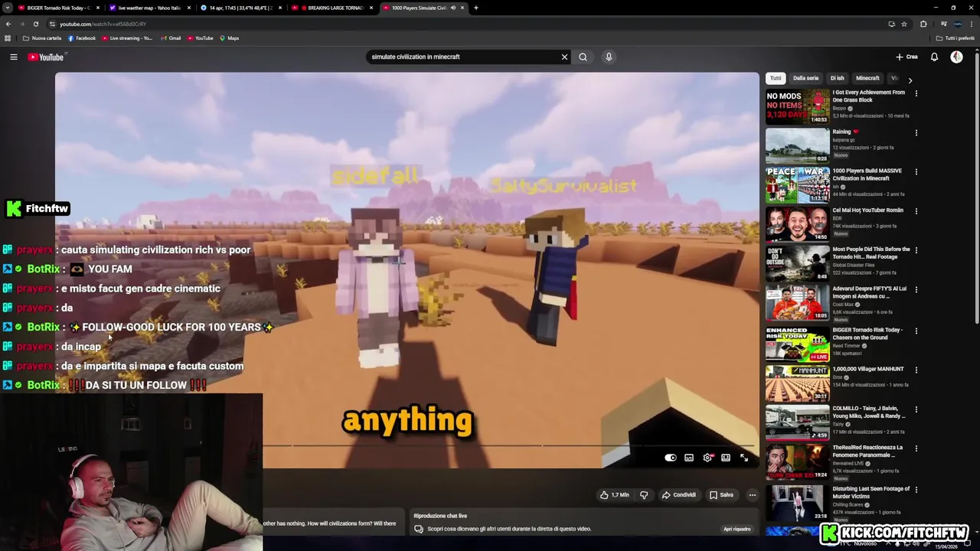
Task: Open options for '1000 Players Build MASSIVE' video
Action: (x=916, y=171)
